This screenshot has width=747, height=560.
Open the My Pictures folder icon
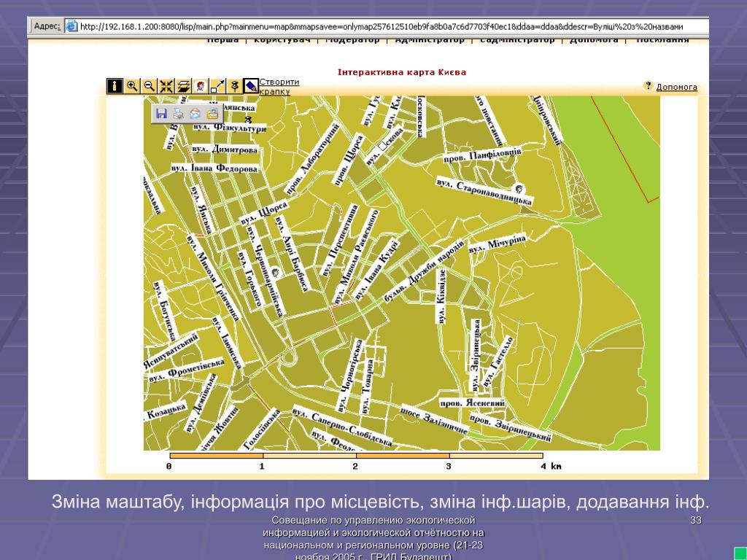point(212,113)
